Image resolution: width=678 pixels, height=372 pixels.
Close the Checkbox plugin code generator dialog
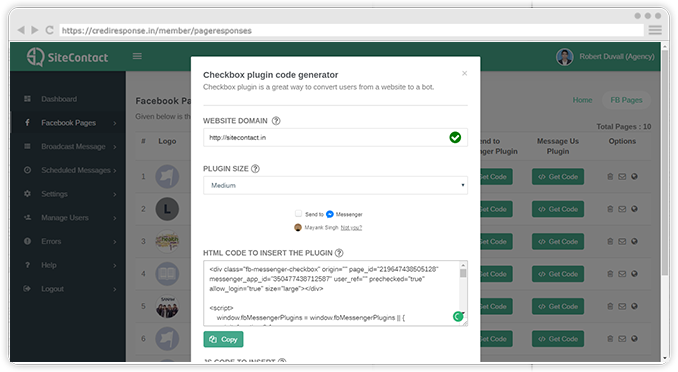point(464,73)
